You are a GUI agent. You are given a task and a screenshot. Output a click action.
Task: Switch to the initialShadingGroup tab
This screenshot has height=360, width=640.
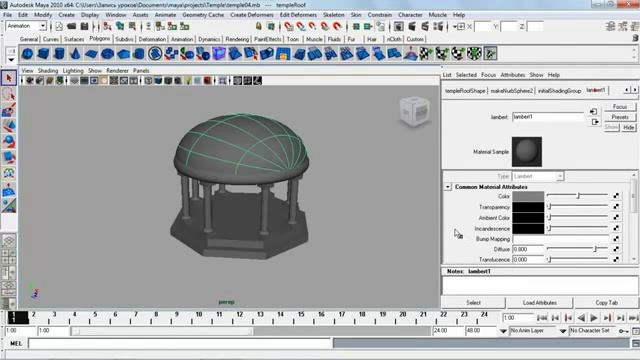559,91
